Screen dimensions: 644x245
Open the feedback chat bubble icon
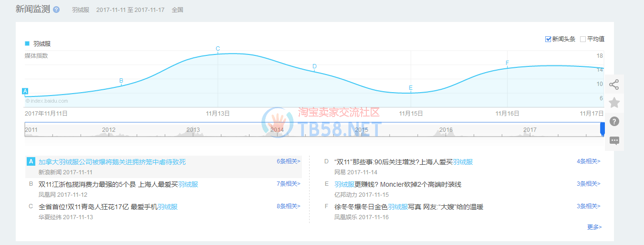pos(614,140)
